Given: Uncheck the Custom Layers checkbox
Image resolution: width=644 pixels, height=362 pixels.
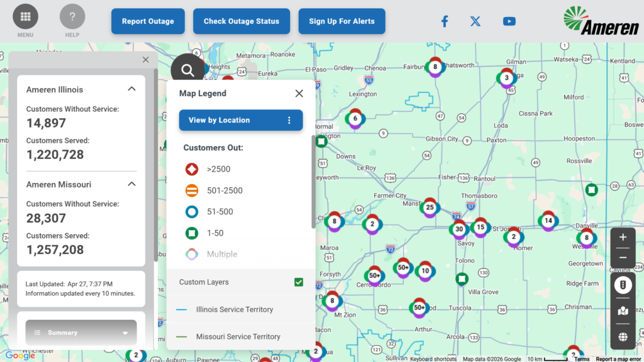Looking at the screenshot, I should [x=299, y=282].
